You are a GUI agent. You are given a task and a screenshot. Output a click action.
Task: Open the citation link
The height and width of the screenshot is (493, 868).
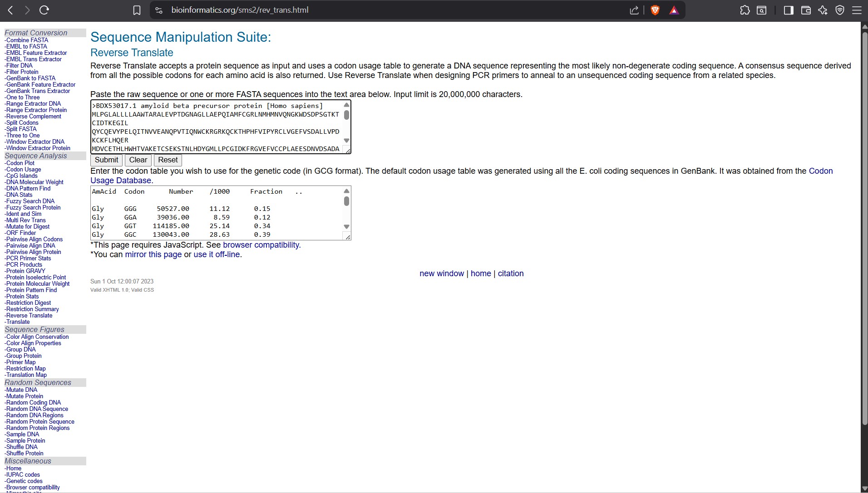pyautogui.click(x=511, y=273)
